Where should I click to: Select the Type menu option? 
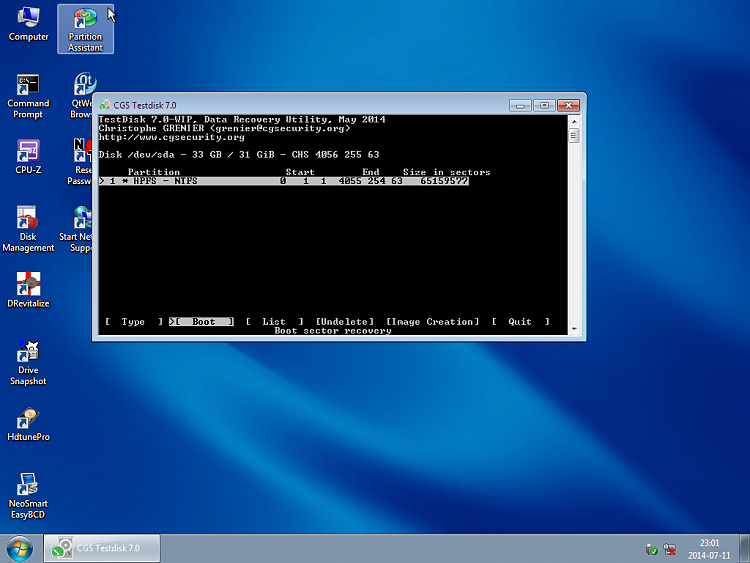133,322
